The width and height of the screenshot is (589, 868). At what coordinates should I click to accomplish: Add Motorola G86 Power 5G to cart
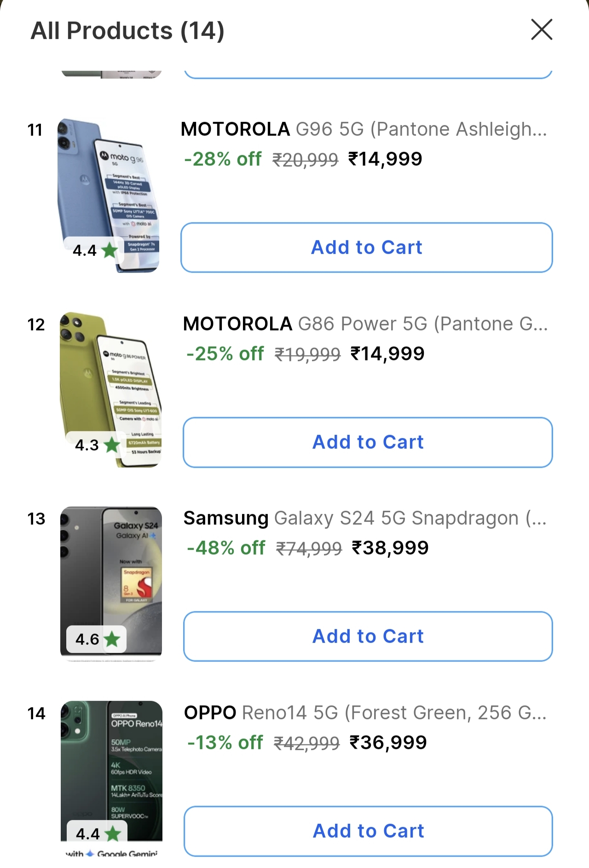click(368, 442)
